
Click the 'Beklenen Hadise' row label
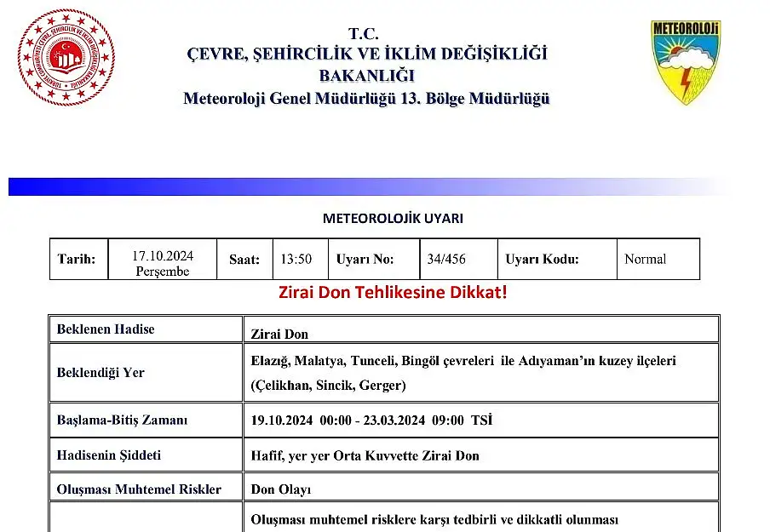pyautogui.click(x=106, y=329)
